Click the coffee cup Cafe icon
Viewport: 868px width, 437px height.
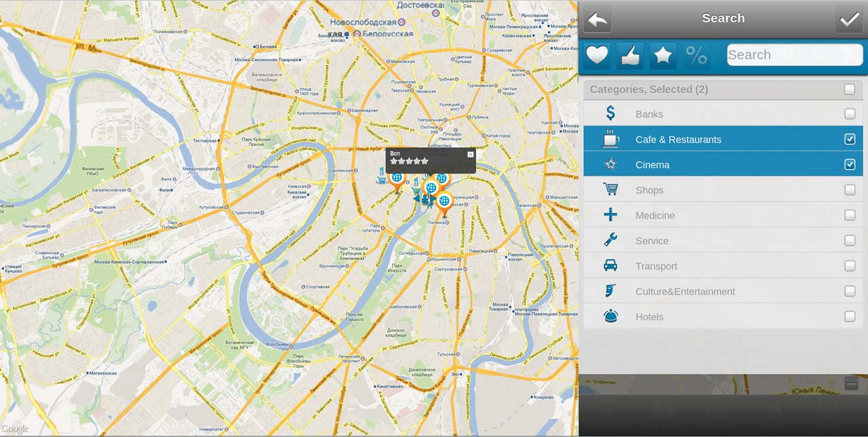click(610, 138)
